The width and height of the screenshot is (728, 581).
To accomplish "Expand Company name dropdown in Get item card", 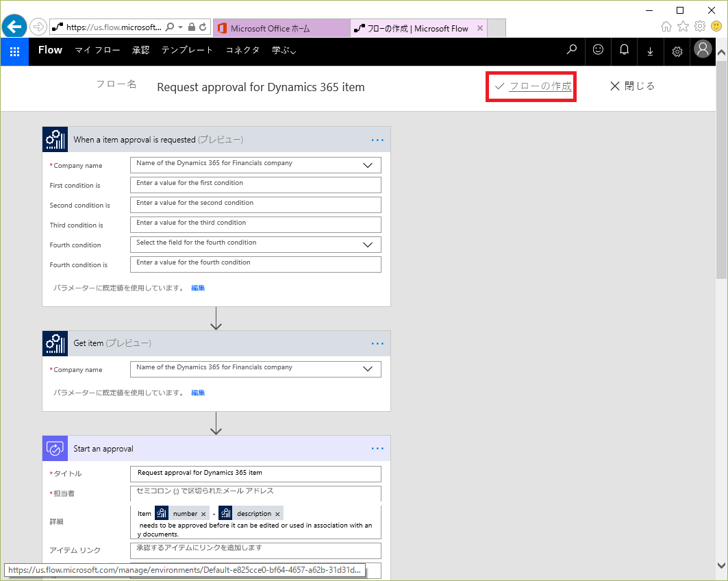I will tap(368, 369).
